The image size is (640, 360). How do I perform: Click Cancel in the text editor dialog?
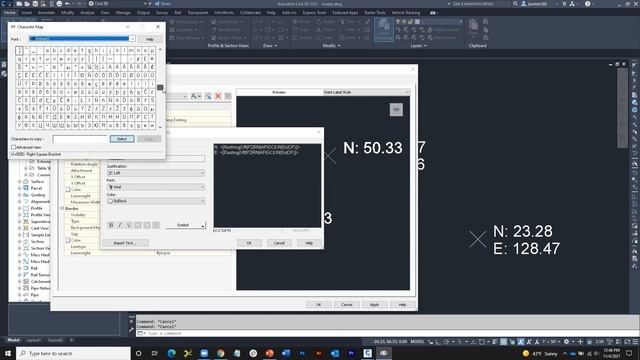tap(279, 243)
